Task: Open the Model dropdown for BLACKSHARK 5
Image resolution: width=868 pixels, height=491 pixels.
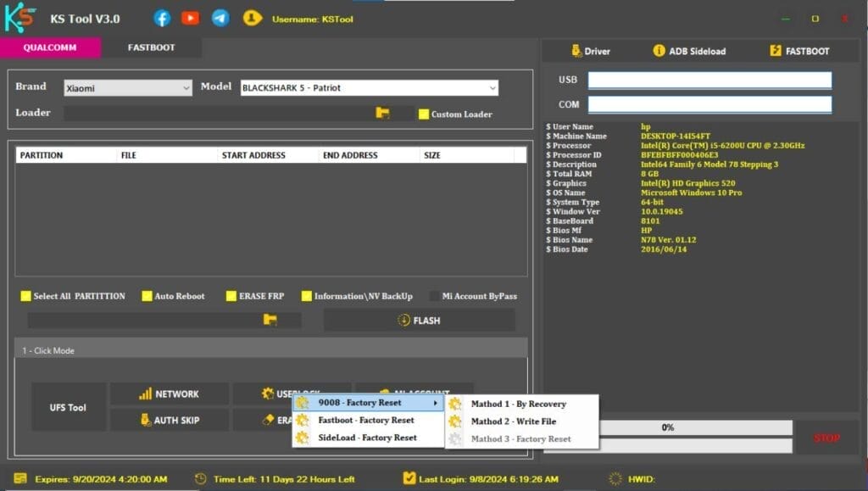Action: tap(368, 87)
